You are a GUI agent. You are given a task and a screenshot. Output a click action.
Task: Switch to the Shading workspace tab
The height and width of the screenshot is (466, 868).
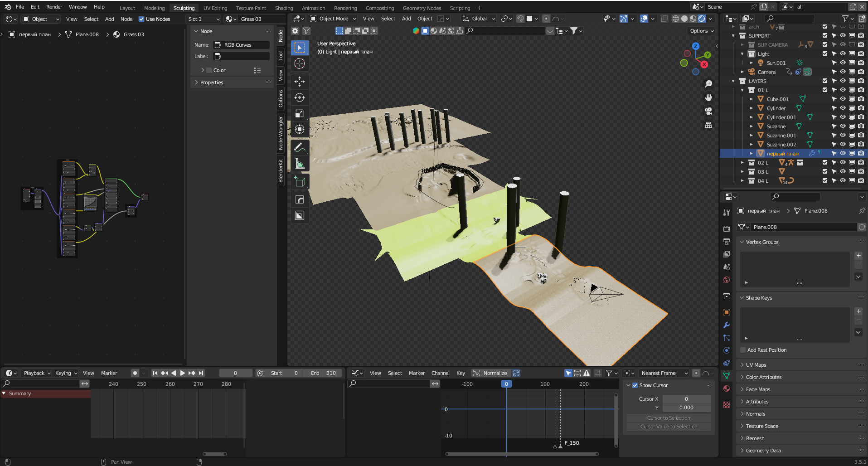click(284, 8)
